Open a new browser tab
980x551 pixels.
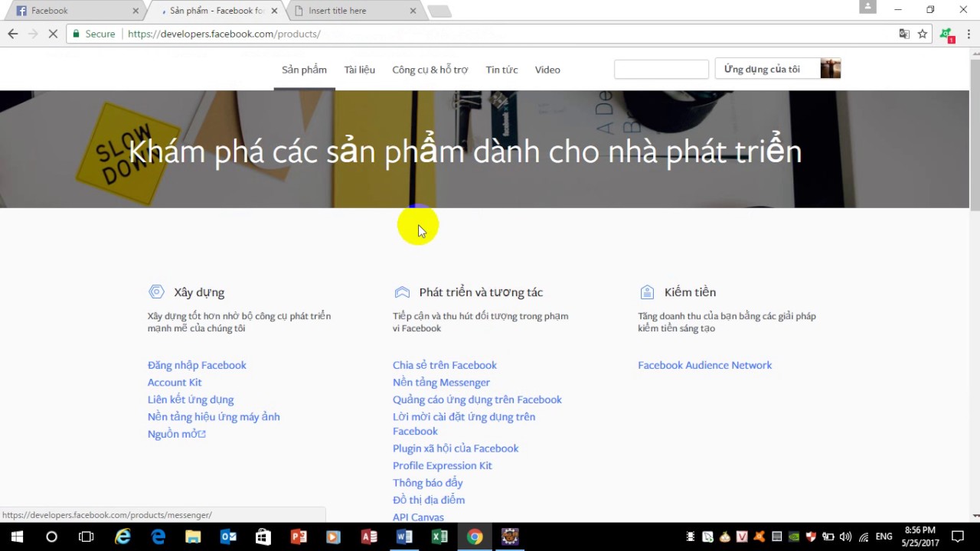click(439, 11)
